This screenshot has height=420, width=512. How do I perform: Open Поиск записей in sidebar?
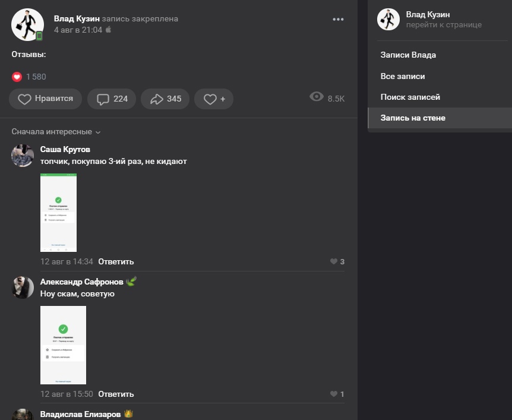[410, 97]
